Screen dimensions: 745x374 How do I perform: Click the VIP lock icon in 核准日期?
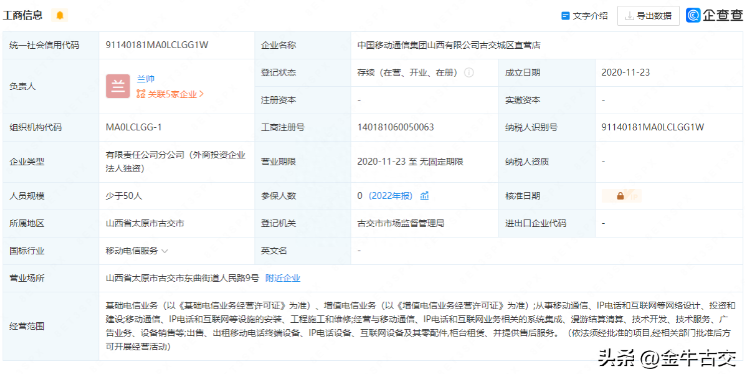click(x=621, y=196)
